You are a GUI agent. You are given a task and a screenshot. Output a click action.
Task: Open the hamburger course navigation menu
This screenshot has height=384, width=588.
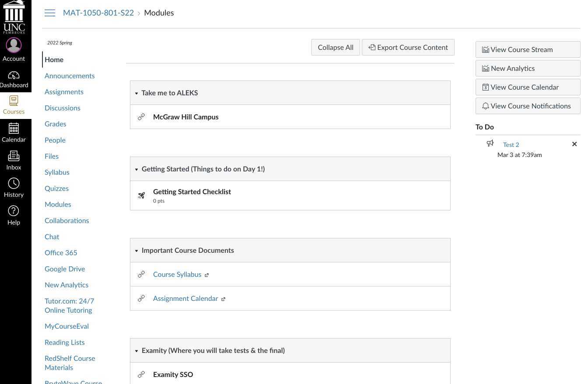(x=50, y=13)
